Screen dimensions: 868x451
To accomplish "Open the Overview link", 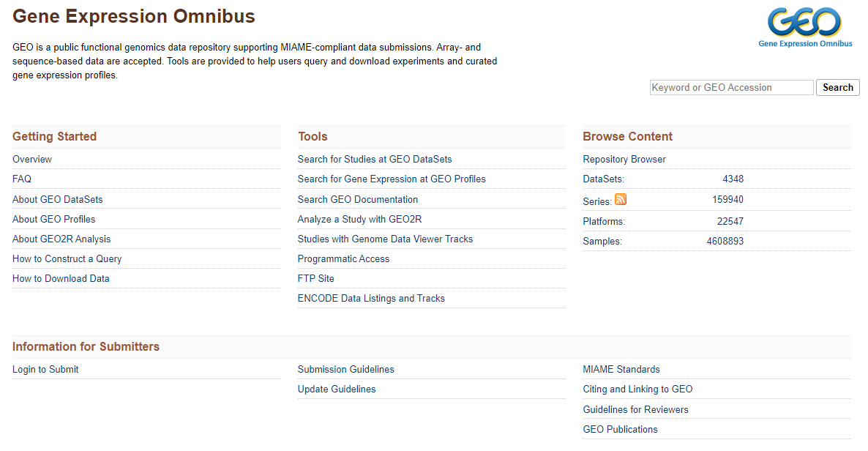I will pyautogui.click(x=32, y=160).
